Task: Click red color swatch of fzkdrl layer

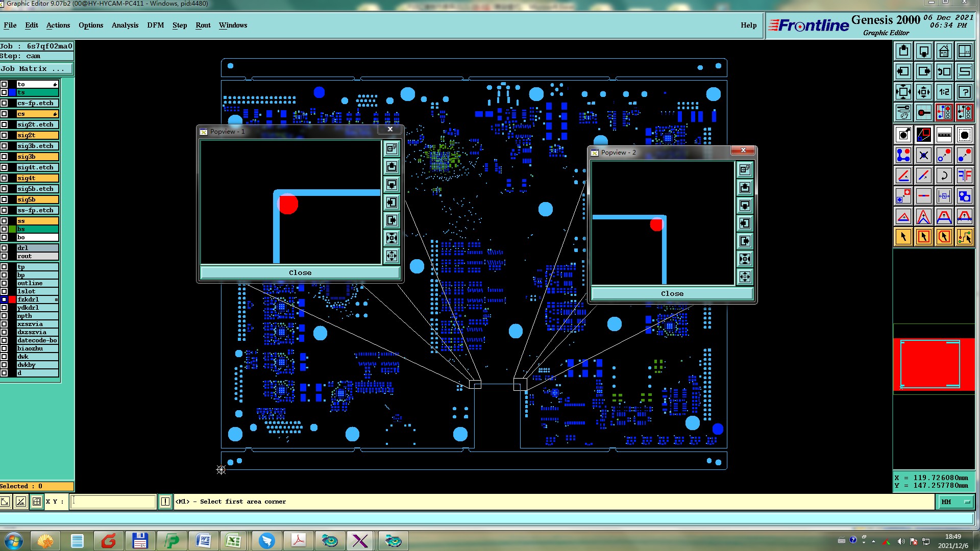Action: point(12,299)
